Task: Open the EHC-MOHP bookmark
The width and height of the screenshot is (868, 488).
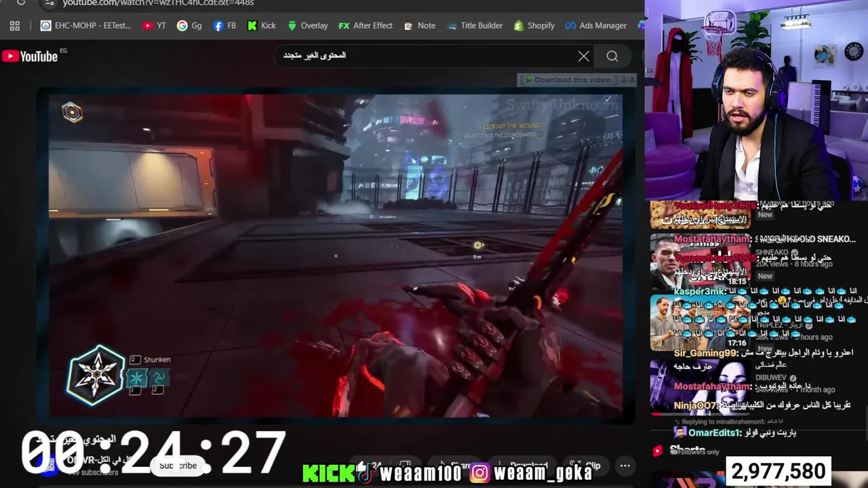Action: point(85,26)
